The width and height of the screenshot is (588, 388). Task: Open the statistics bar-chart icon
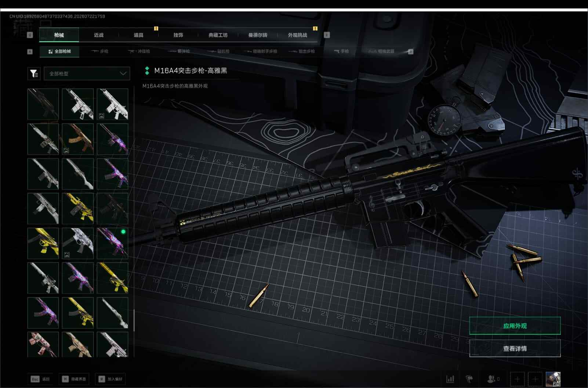click(450, 379)
